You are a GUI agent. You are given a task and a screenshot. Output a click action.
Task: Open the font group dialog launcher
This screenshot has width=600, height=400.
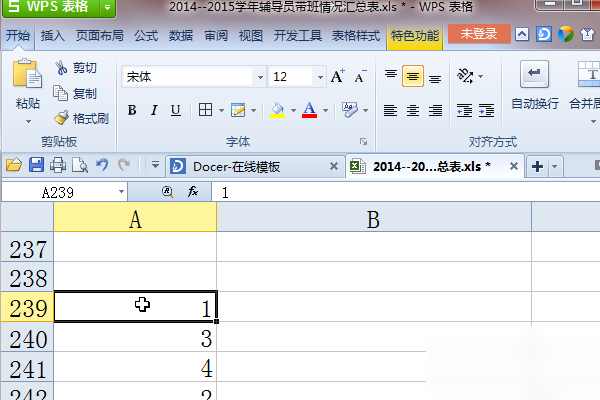[363, 142]
